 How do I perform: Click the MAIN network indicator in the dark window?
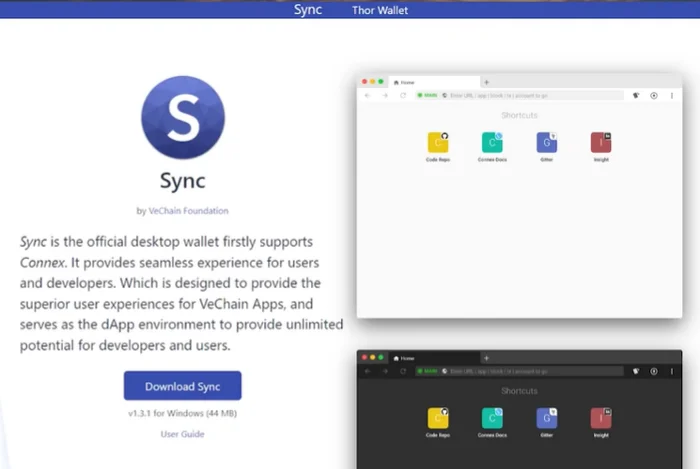427,371
